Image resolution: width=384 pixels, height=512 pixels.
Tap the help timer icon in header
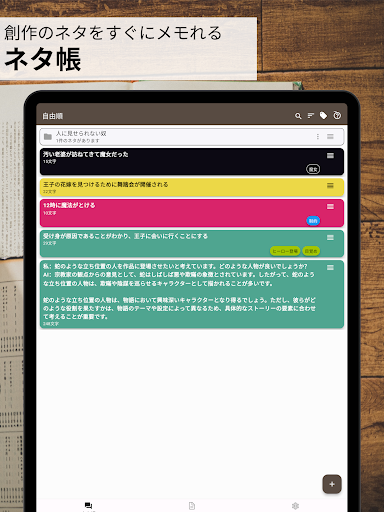click(x=337, y=115)
